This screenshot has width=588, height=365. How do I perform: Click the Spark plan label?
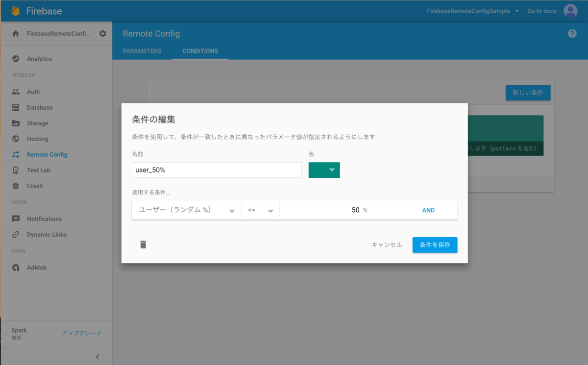[x=19, y=330]
